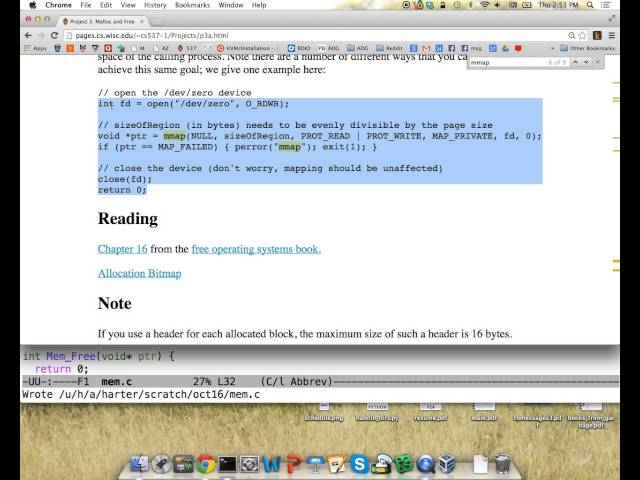Jump to next find match arrow

586,62
